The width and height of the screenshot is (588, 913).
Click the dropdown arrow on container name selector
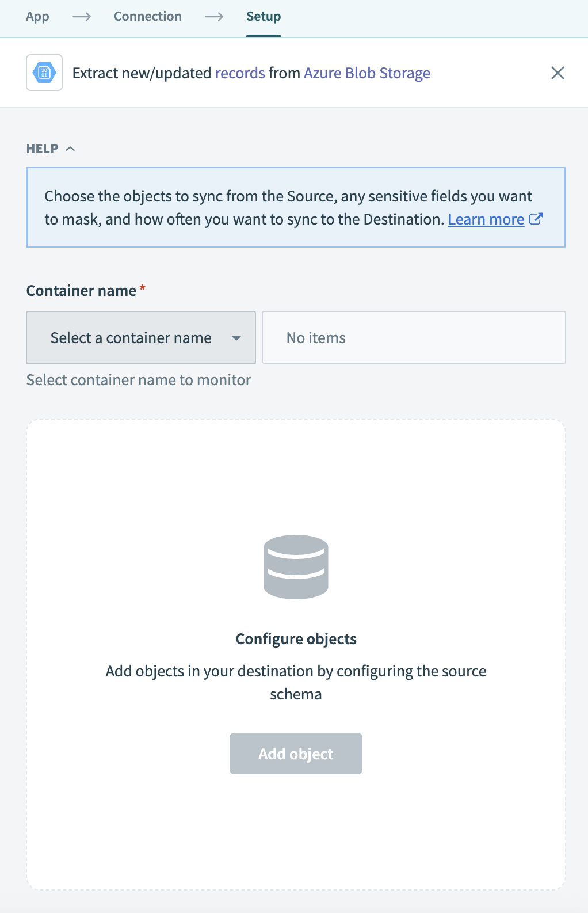point(237,339)
